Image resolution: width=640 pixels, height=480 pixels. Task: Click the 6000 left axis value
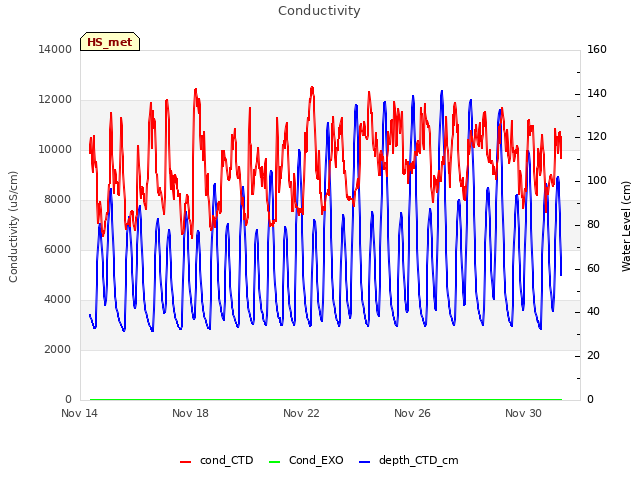pos(58,249)
